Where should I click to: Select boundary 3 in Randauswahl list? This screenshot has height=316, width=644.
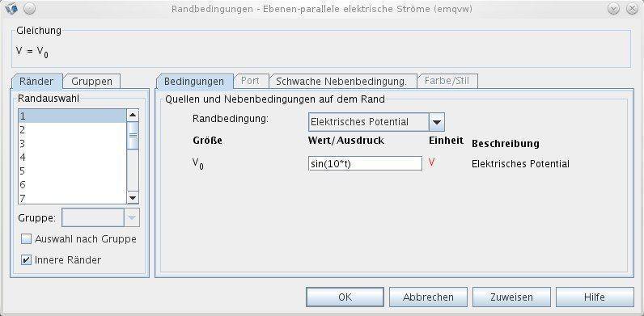pyautogui.click(x=72, y=144)
